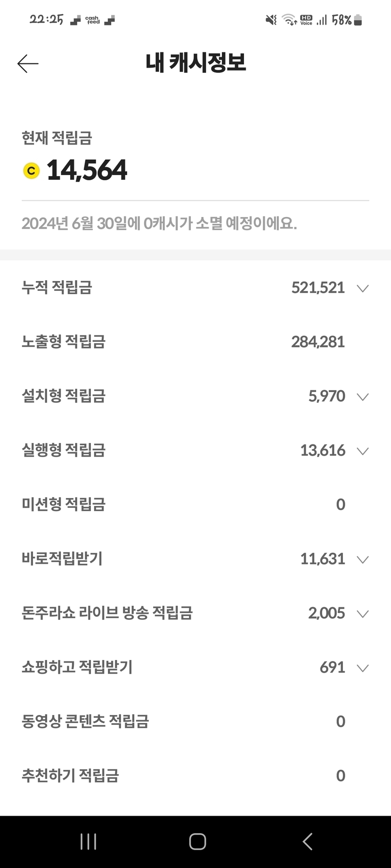The width and height of the screenshot is (391, 868).
Task: Expand the 누적 적립금 details
Action: tap(362, 288)
